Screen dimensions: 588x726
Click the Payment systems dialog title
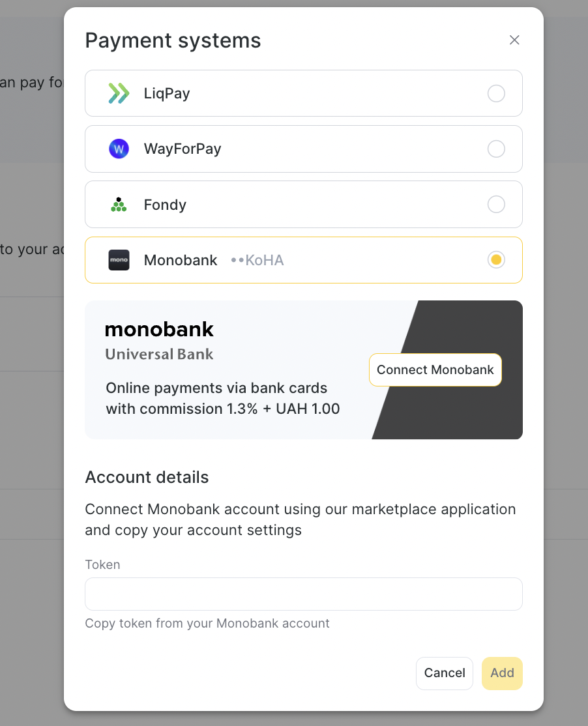point(173,40)
